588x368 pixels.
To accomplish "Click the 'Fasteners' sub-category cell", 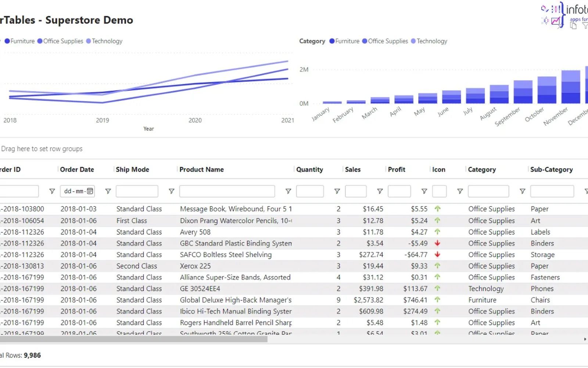I will point(545,277).
